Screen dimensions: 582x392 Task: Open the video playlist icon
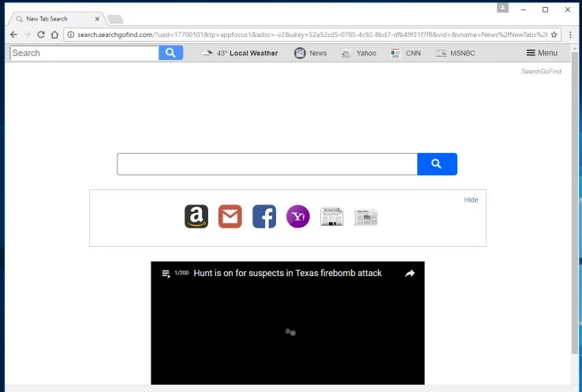pos(166,274)
